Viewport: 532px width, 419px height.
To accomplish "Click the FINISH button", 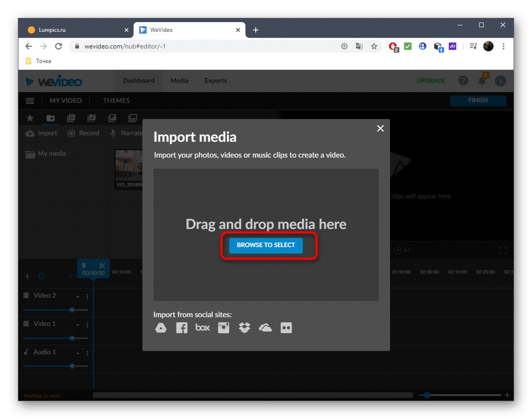I will pos(478,100).
